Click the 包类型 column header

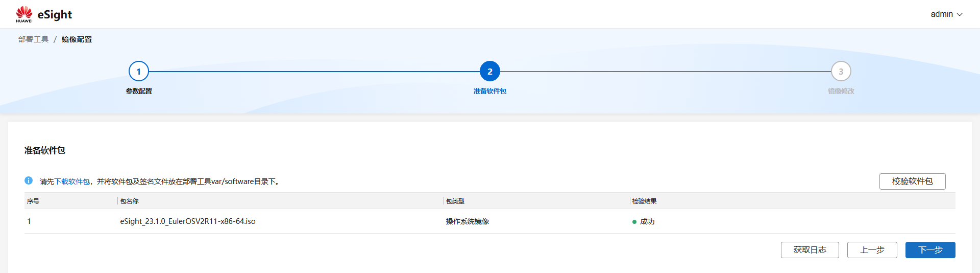click(x=455, y=201)
